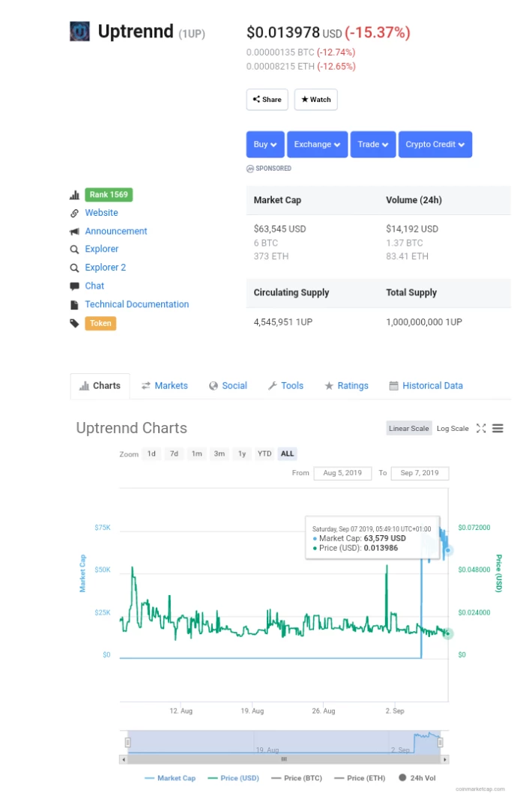Set chart zoom to 3m

(x=219, y=453)
